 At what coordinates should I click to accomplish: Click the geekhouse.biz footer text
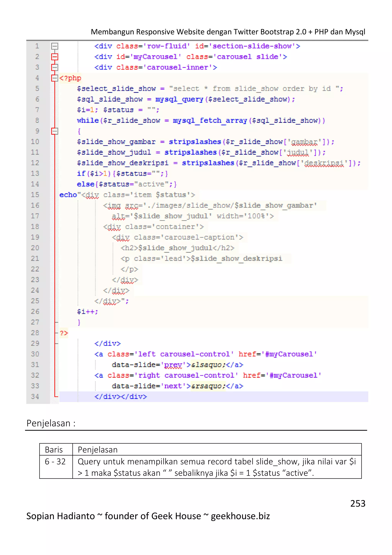point(240,516)
